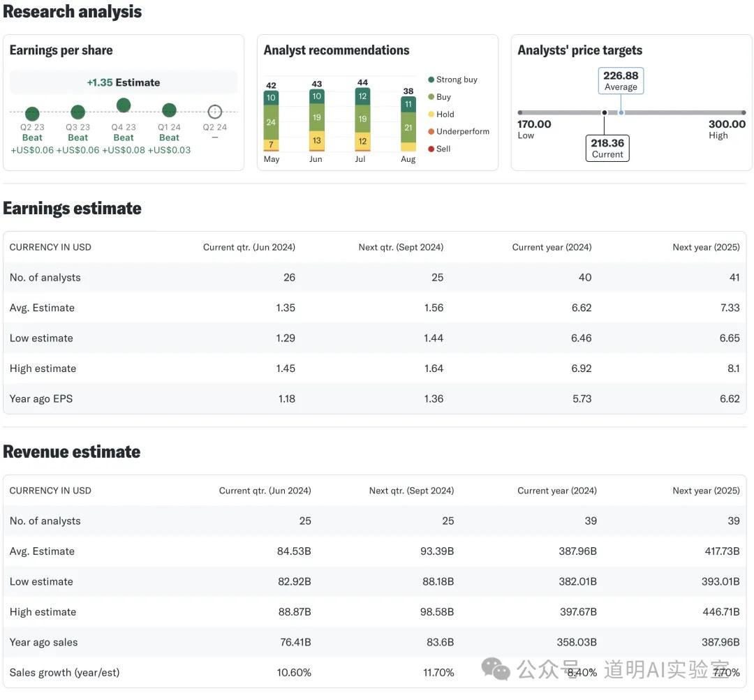The height and width of the screenshot is (700, 754).
Task: Click the empty Q2 24 estimate circle
Action: pyautogui.click(x=215, y=112)
